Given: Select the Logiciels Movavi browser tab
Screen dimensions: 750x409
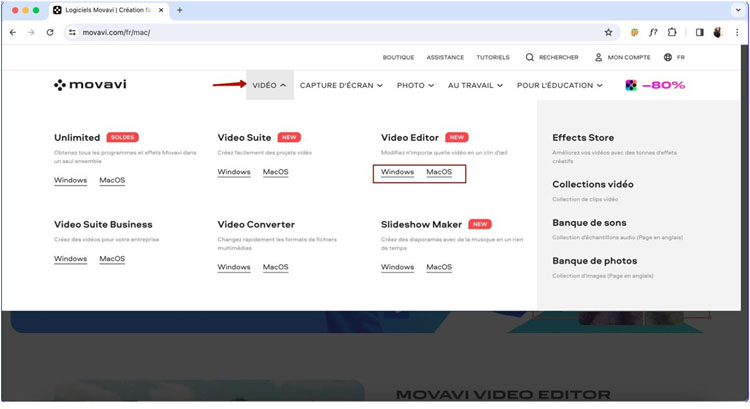Looking at the screenshot, I should [x=108, y=10].
